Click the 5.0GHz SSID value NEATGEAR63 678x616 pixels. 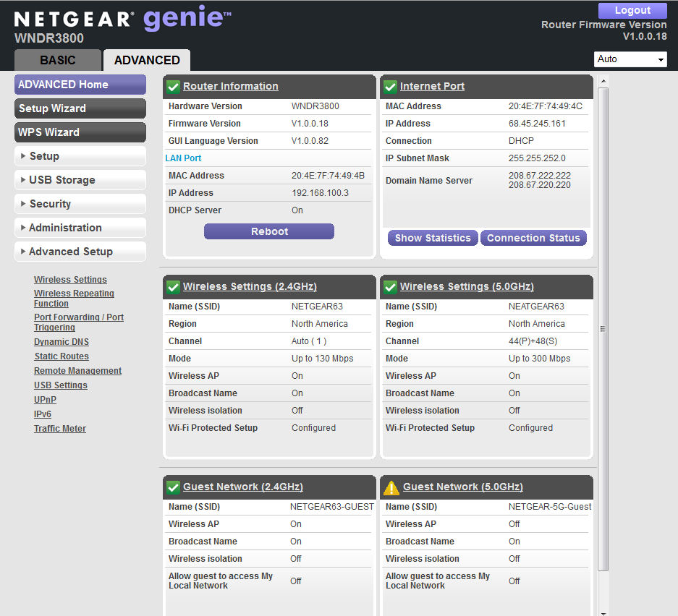(x=536, y=307)
